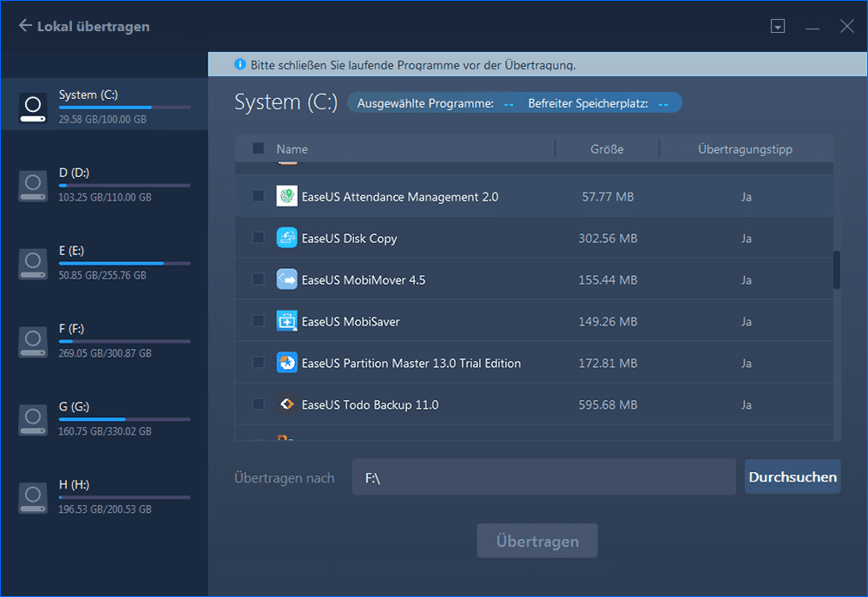Select the G (G:) drive label
The height and width of the screenshot is (597, 868).
(x=74, y=407)
